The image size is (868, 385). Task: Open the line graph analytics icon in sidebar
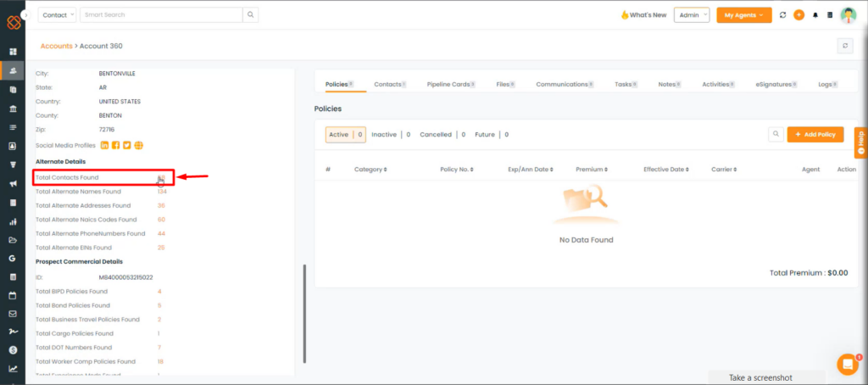pyautogui.click(x=13, y=369)
